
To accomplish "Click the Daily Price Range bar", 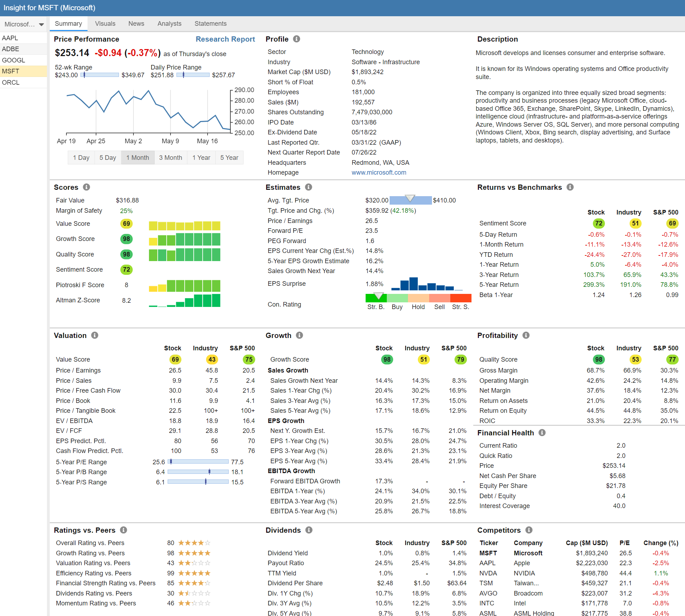I will 193,75.
